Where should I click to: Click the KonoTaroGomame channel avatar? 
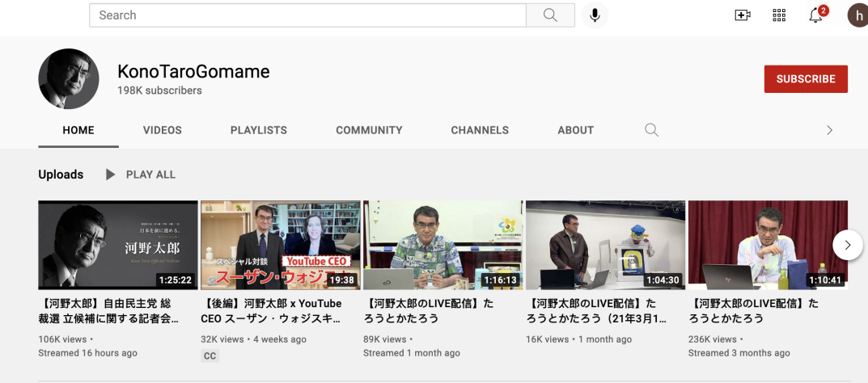(69, 79)
